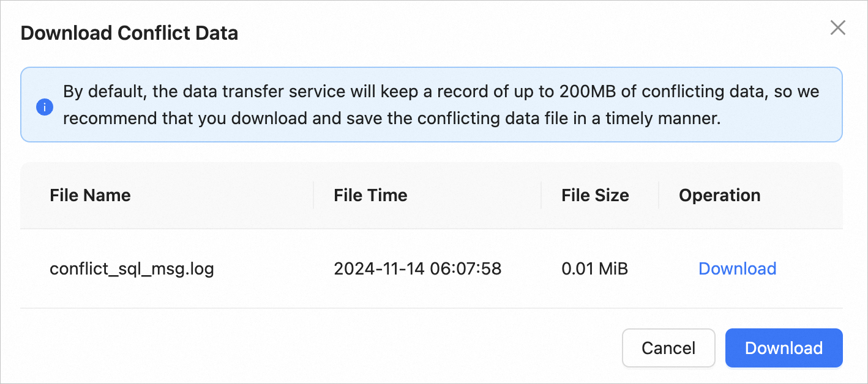
Task: Click the 0.01 MiB file size value
Action: click(x=594, y=268)
